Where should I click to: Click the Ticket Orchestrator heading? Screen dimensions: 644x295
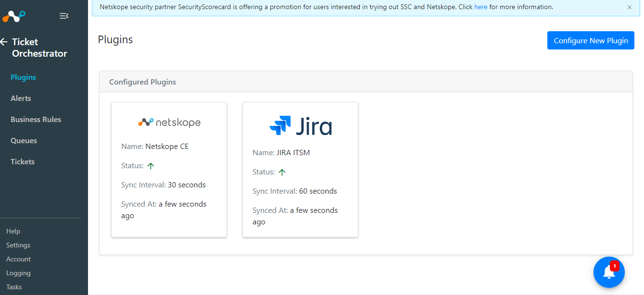pyautogui.click(x=39, y=48)
